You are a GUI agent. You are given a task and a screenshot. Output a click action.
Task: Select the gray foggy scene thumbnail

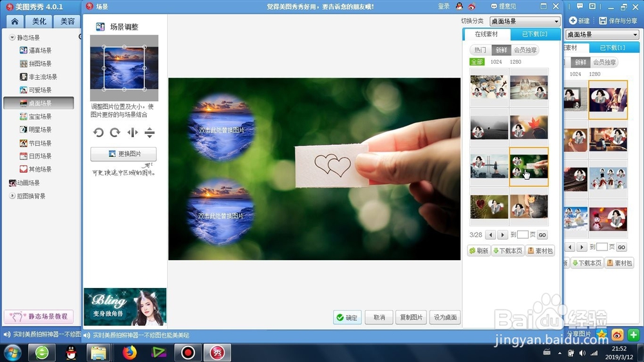tap(489, 127)
